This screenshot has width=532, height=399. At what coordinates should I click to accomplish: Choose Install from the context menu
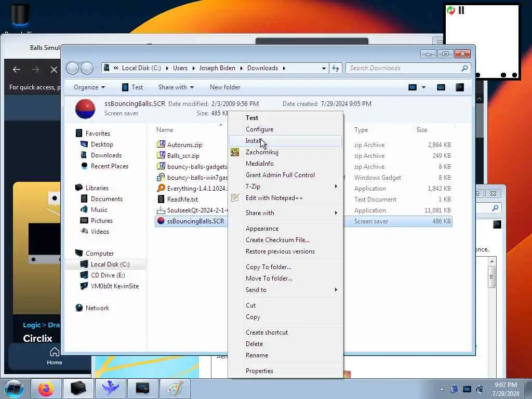click(285, 140)
